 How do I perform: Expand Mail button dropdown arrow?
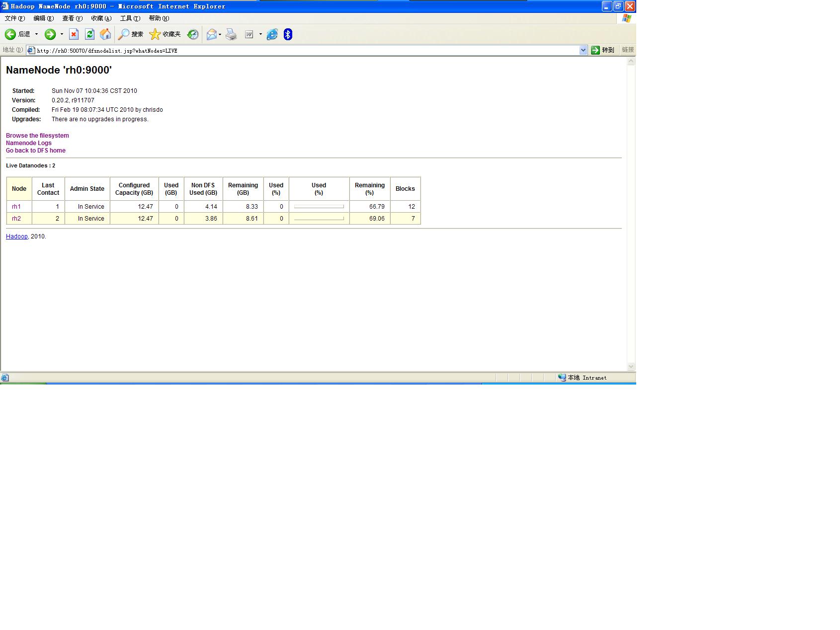point(220,34)
